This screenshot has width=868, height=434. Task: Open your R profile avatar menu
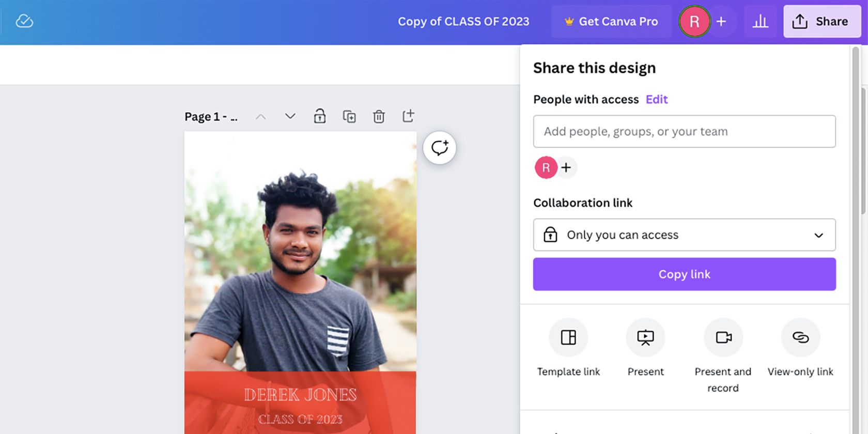694,21
